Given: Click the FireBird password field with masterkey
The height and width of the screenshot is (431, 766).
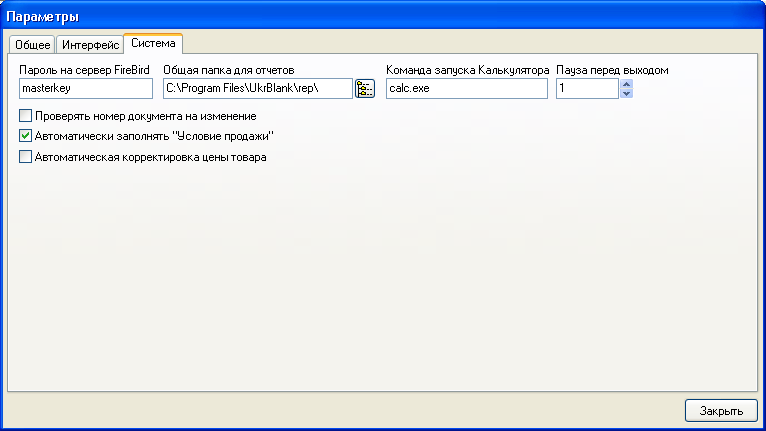Looking at the screenshot, I should coord(84,89).
